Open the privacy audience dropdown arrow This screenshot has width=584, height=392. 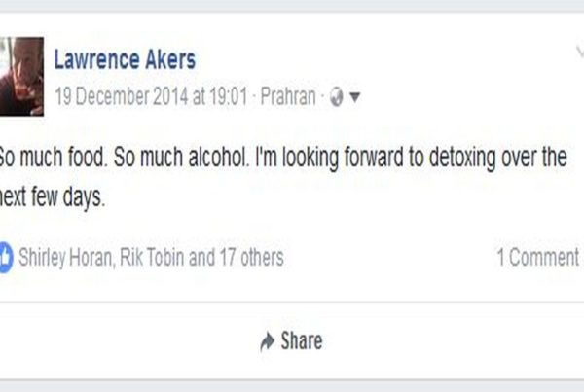click(354, 97)
